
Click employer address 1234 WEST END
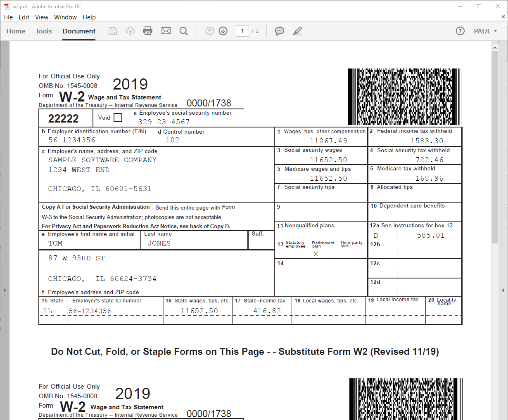click(79, 170)
